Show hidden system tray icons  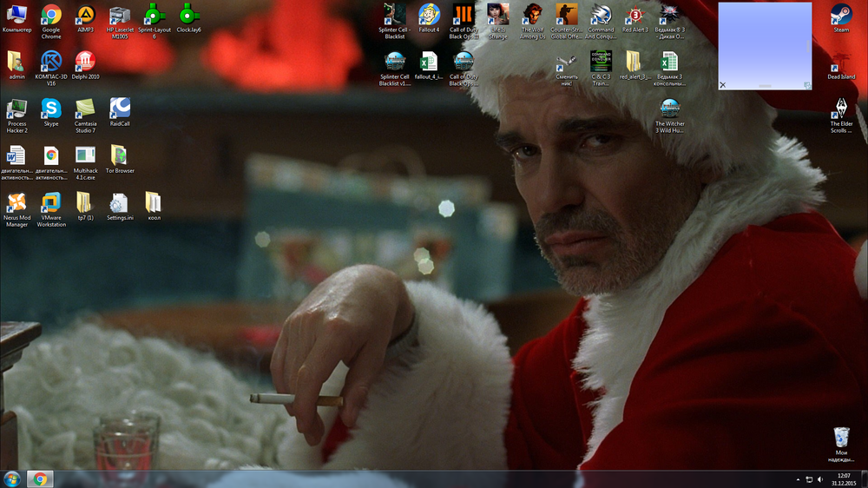(798, 479)
